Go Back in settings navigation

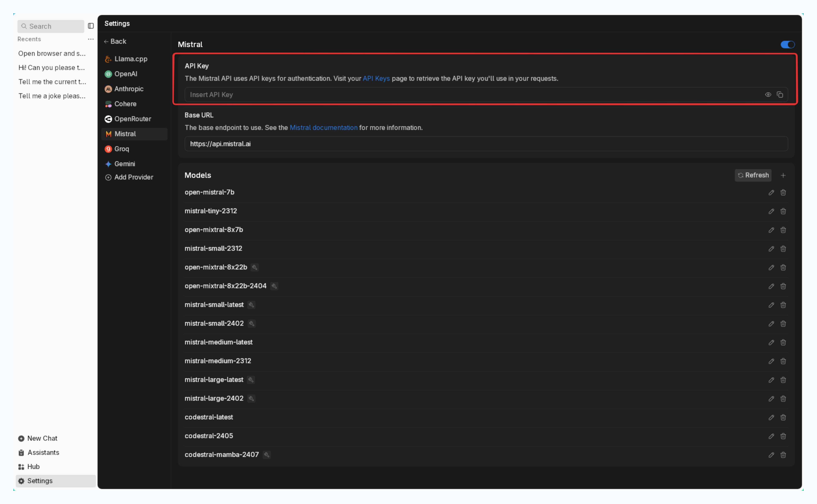point(115,41)
